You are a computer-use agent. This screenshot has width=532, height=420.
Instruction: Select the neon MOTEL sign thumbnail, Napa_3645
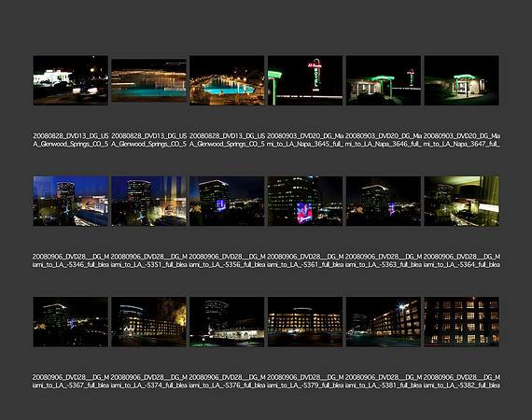(x=305, y=80)
